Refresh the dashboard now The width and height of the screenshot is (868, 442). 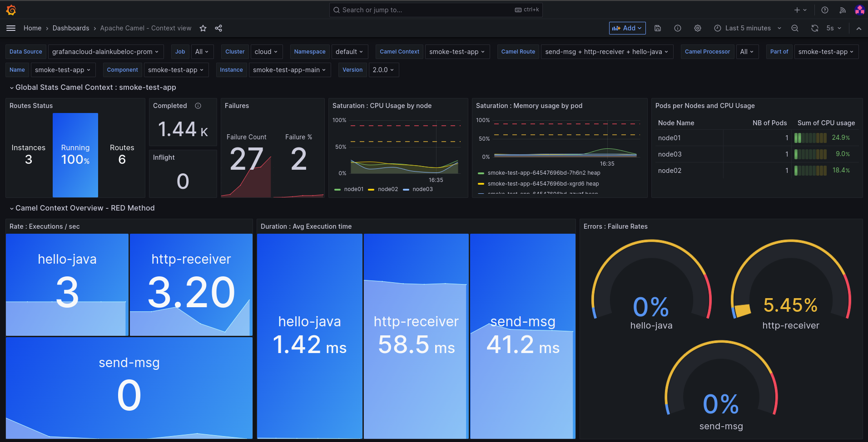pyautogui.click(x=815, y=28)
